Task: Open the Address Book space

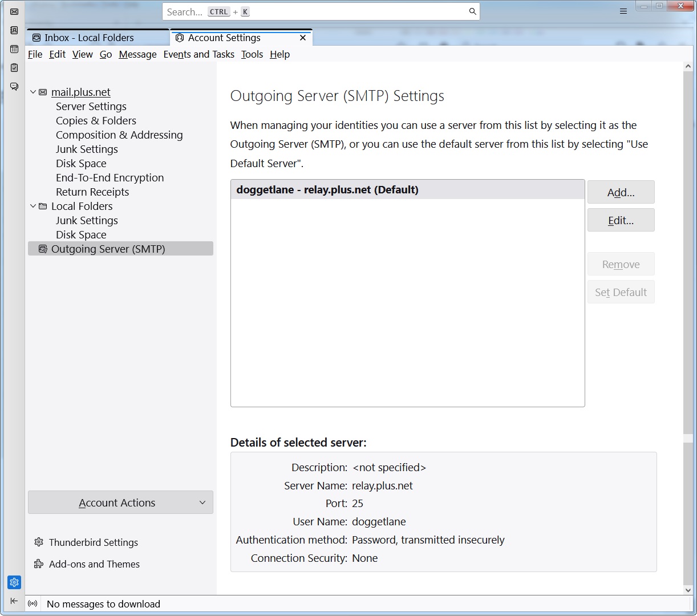Action: pyautogui.click(x=14, y=30)
